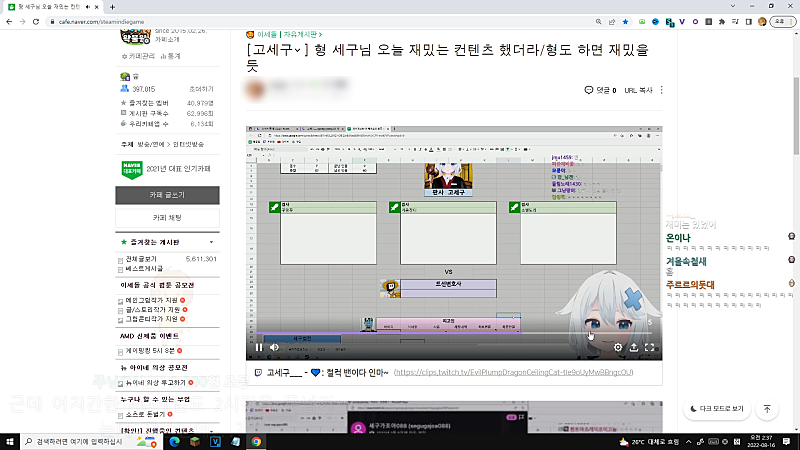The width and height of the screenshot is (800, 450).
Task: Click the video progress bar
Action: [x=450, y=334]
